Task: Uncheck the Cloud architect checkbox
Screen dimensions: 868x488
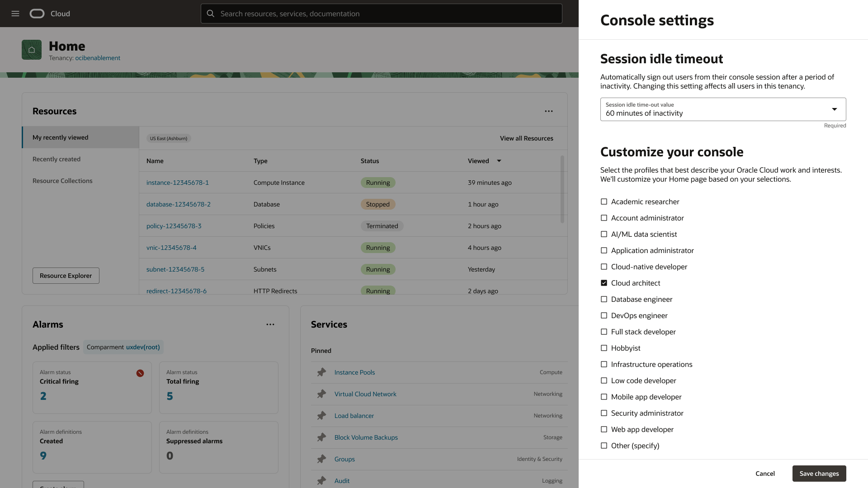Action: pyautogui.click(x=604, y=283)
